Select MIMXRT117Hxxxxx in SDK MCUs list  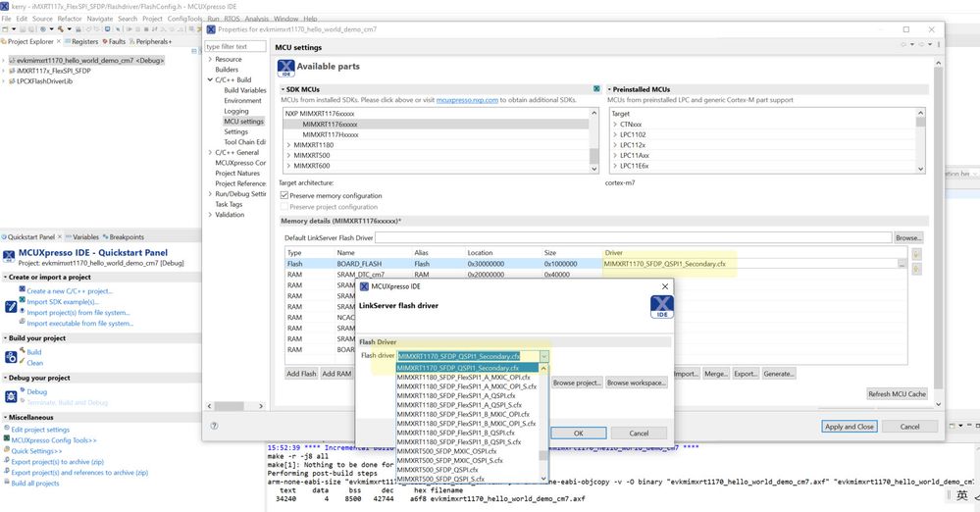[331, 134]
